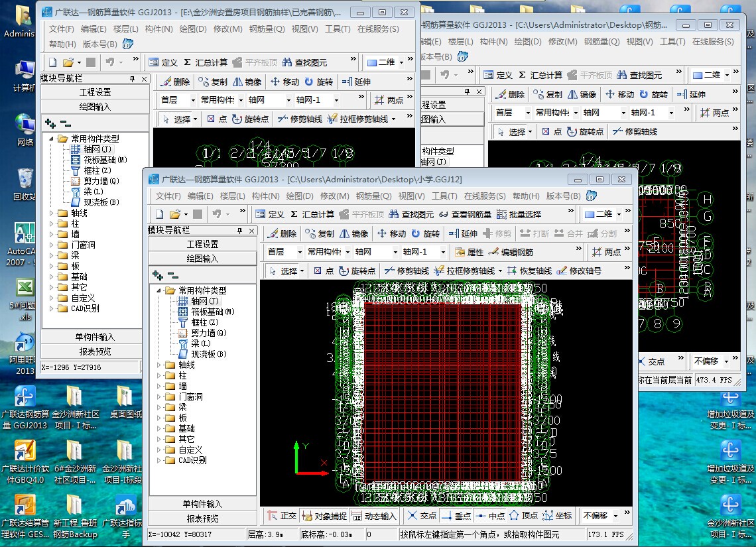This screenshot has width=756, height=547.
Task: Toggle 动态输入 in front window
Action: tap(373, 516)
